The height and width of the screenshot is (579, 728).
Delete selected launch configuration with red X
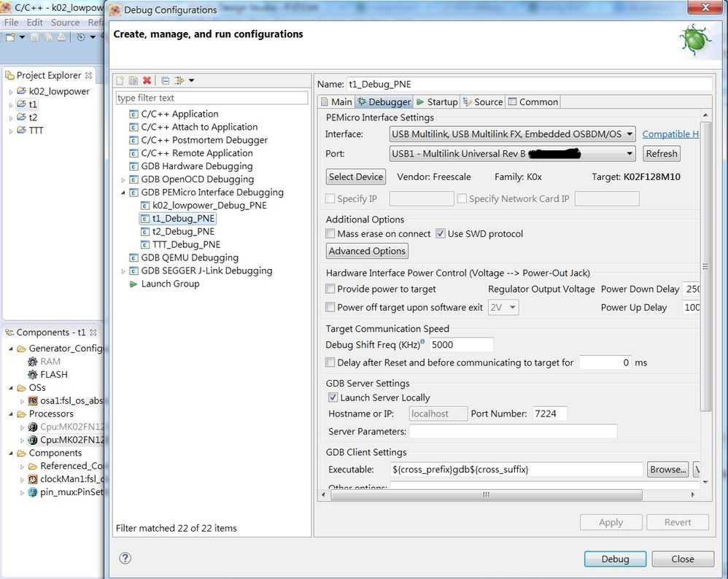147,80
